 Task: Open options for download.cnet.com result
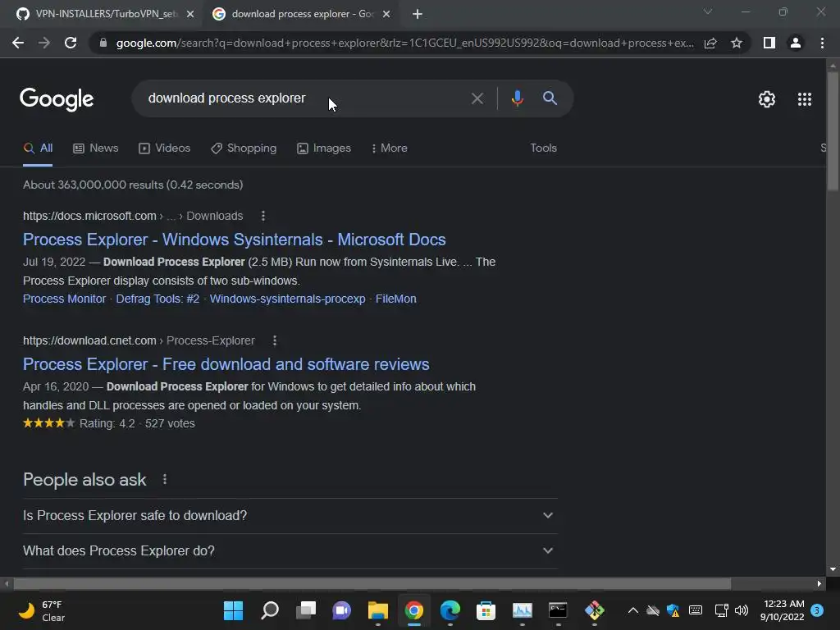pyautogui.click(x=275, y=340)
